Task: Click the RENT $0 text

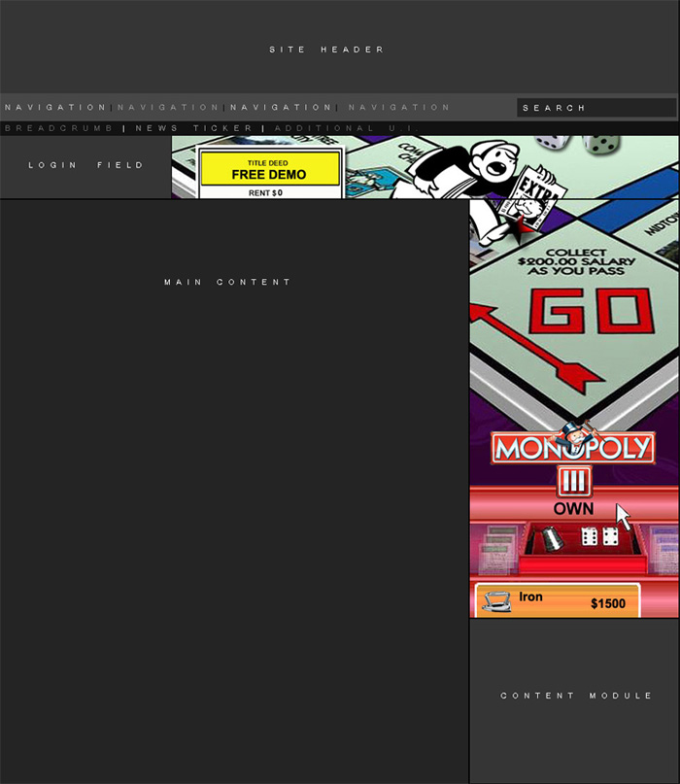Action: click(x=265, y=193)
